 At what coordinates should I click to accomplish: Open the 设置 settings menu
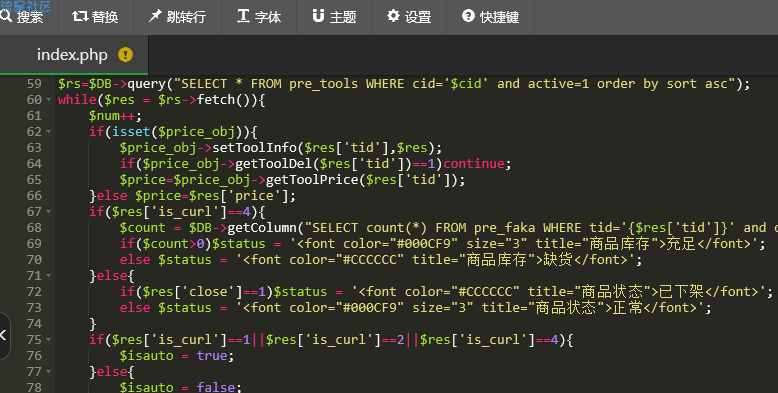click(409, 17)
